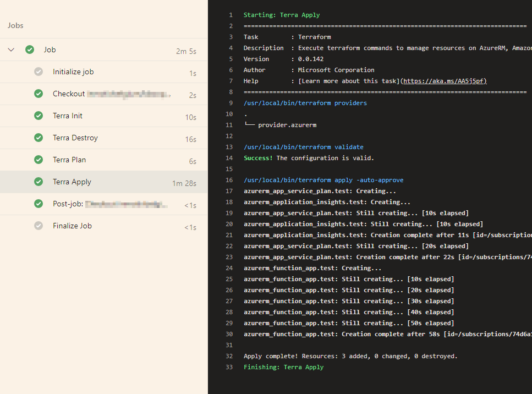The height and width of the screenshot is (394, 532).
Task: Collapse the Job chevron expander
Action: (x=11, y=50)
